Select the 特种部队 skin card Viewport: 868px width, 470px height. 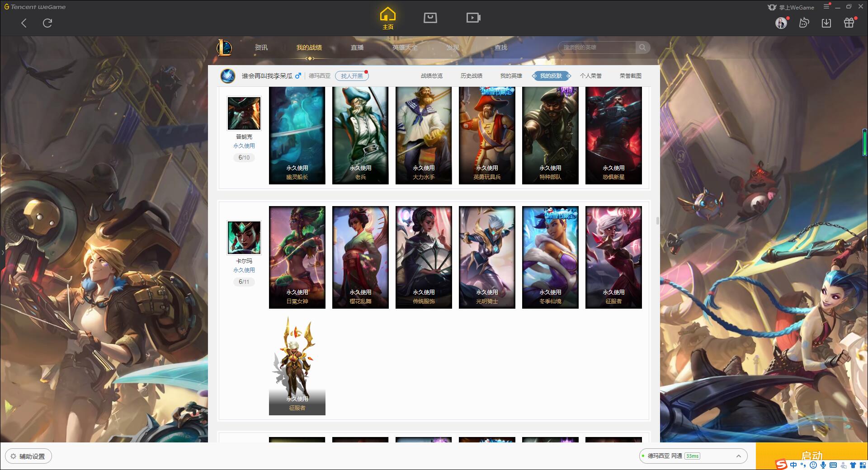pyautogui.click(x=550, y=136)
